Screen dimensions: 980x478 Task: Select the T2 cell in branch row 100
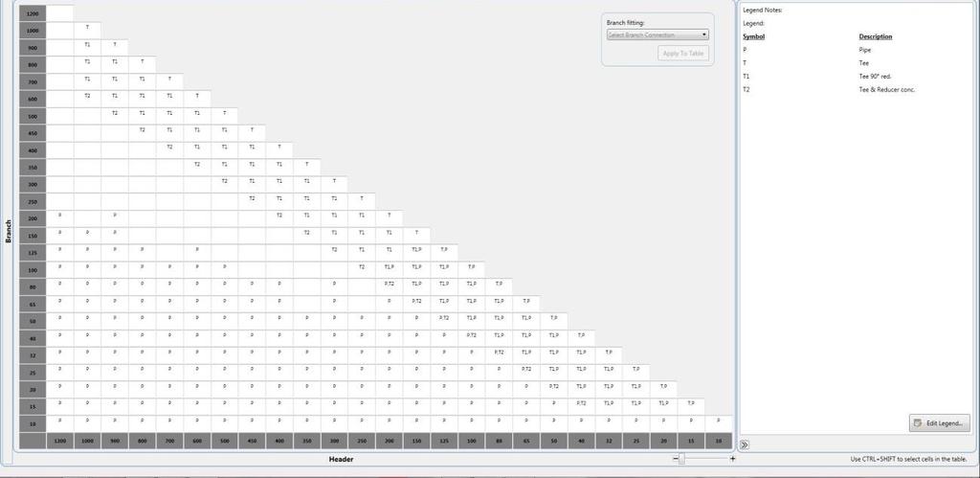(x=362, y=270)
